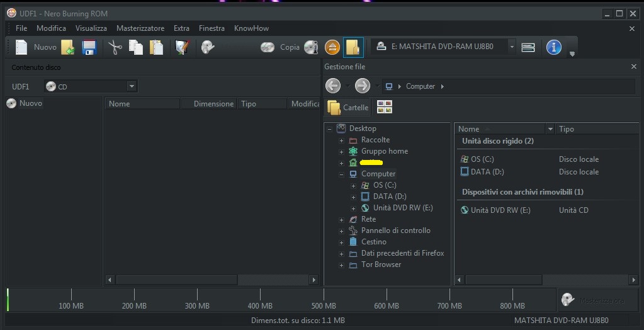
Task: Expand the Rete tree node
Action: (341, 220)
